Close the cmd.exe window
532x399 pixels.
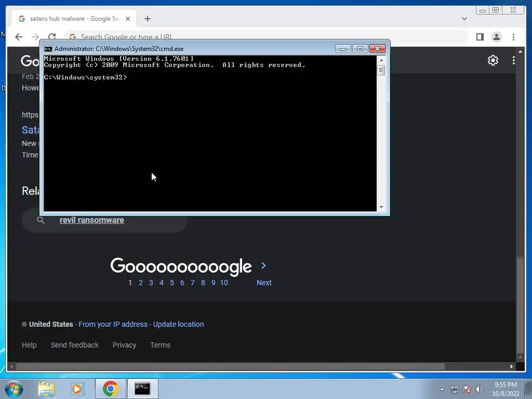click(x=377, y=49)
